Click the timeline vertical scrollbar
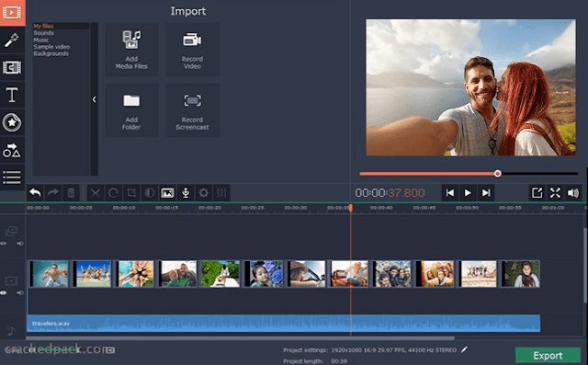The image size is (588, 365). (x=585, y=265)
